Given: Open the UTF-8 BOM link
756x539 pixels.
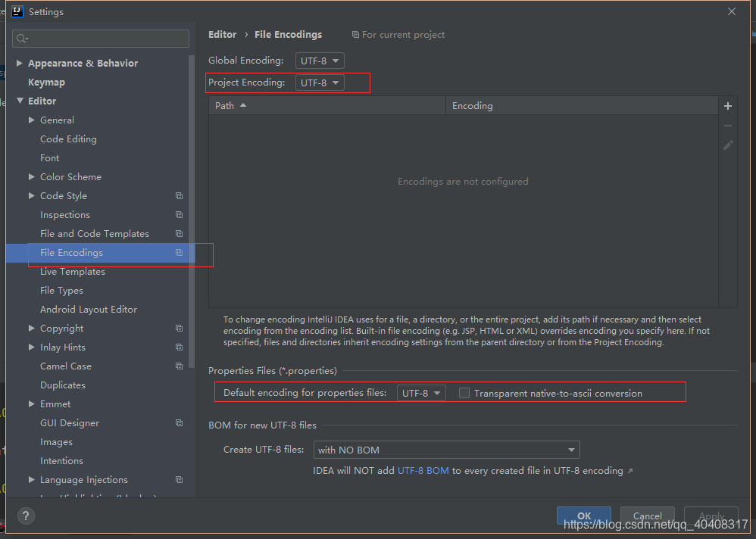Looking at the screenshot, I should [423, 471].
